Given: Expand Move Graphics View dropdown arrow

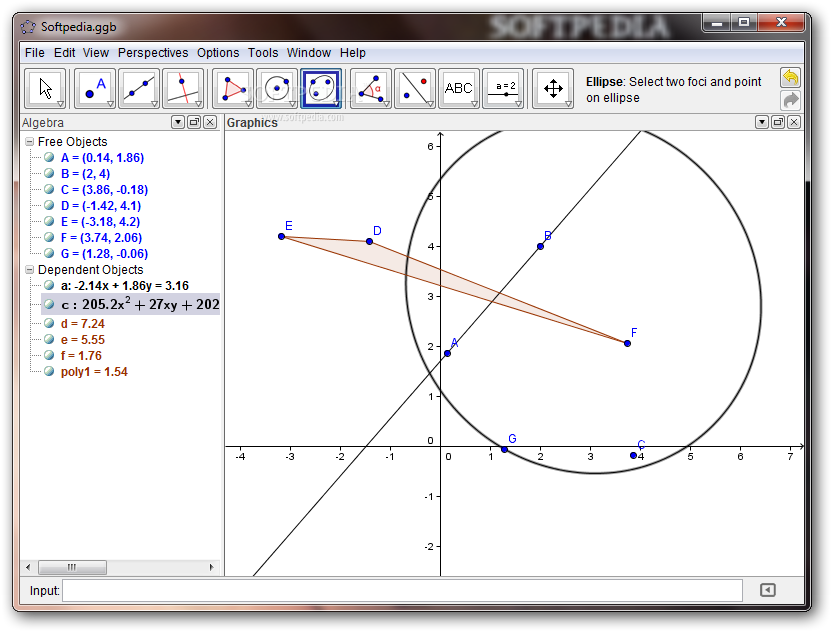Looking at the screenshot, I should 568,104.
